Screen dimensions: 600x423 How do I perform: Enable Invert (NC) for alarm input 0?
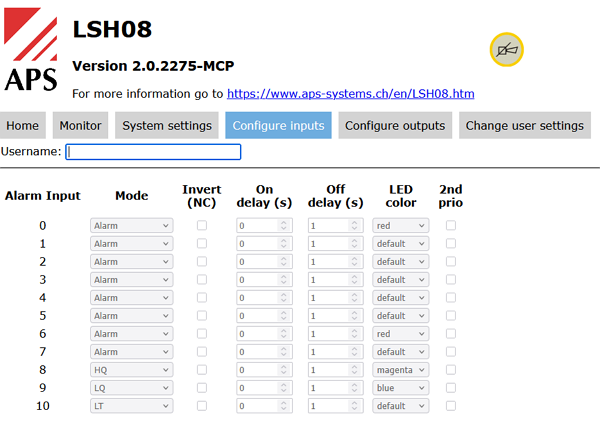coord(202,226)
